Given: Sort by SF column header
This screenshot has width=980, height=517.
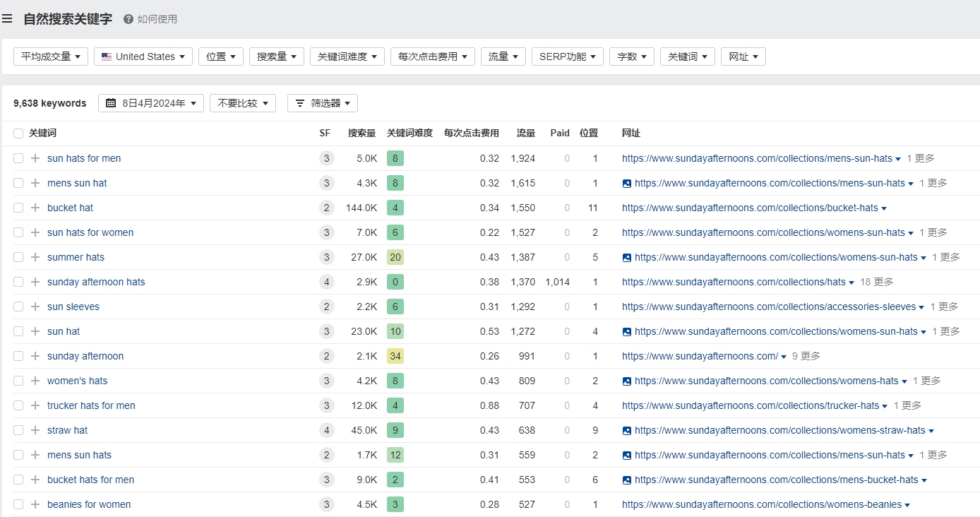Looking at the screenshot, I should [x=325, y=133].
